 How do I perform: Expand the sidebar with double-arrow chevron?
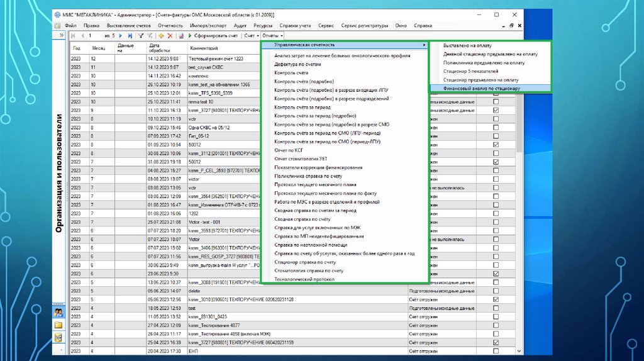(61, 36)
